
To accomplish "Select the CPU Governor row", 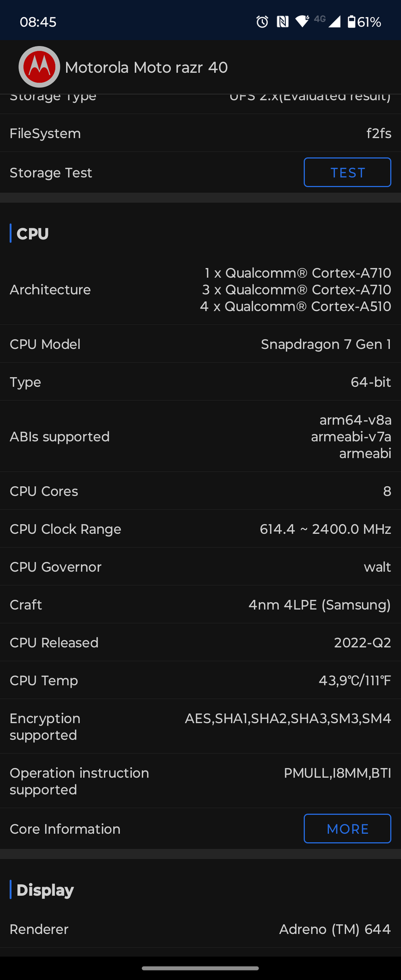I will 200,567.
